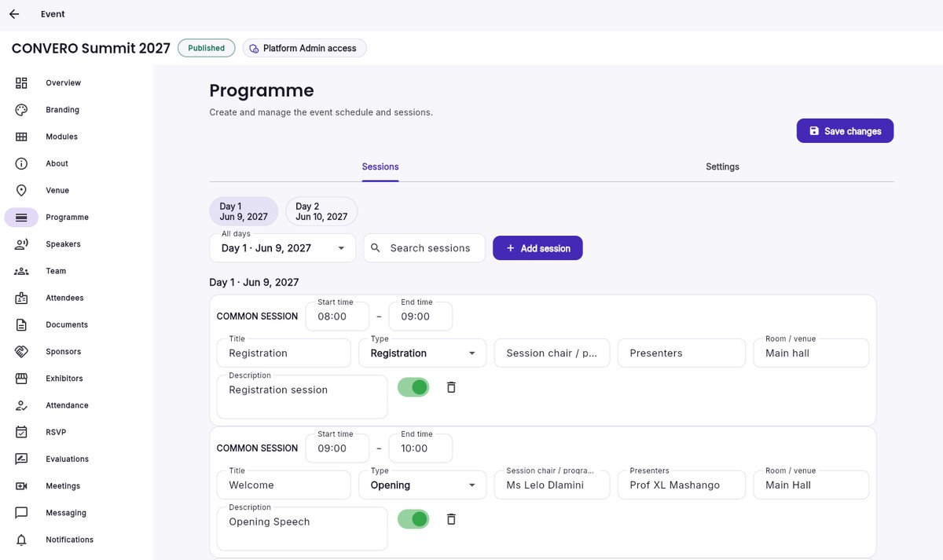Open Overview in the sidebar
Image resolution: width=943 pixels, height=560 pixels.
63,83
